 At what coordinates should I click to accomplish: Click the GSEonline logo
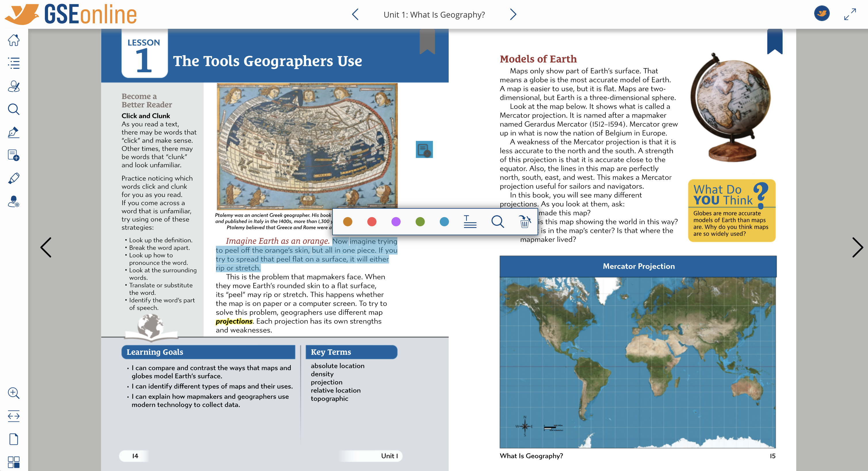click(71, 14)
